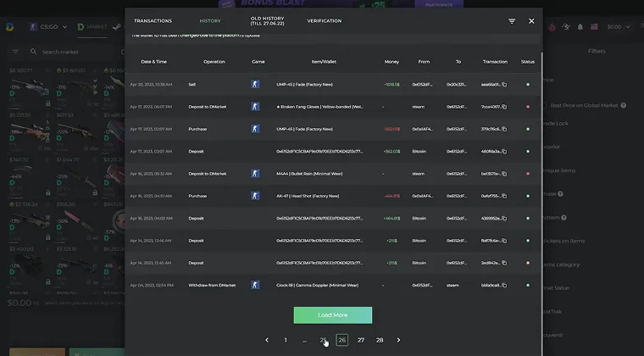Click Glock-18 | Gamma Doppler item name
Viewport: 644px width, 356px height.
click(x=317, y=286)
